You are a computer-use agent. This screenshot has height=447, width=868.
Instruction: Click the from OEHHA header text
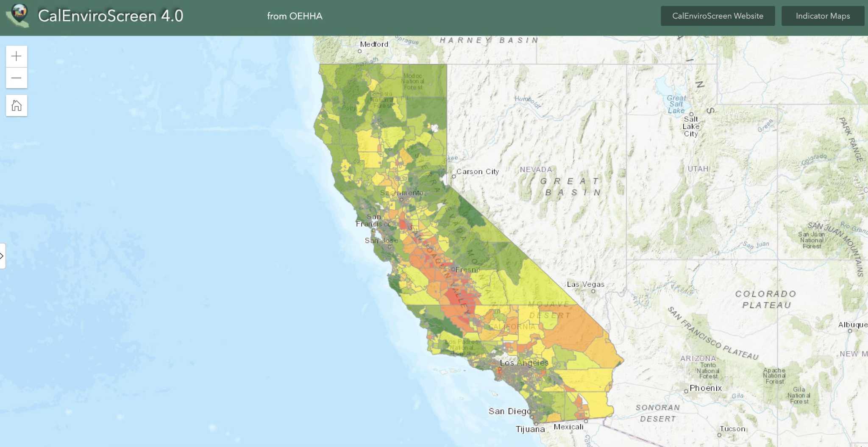[x=295, y=16]
